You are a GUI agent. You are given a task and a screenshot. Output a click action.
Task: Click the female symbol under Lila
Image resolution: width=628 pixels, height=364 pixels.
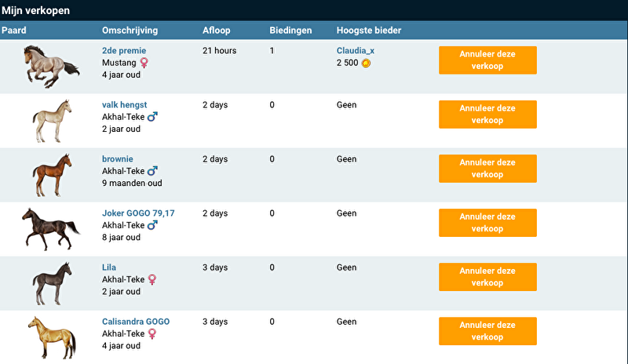point(152,279)
